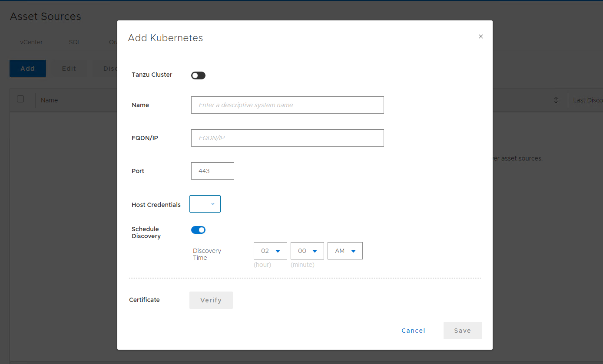Turn off the Schedule Discovery switch

pos(198,230)
